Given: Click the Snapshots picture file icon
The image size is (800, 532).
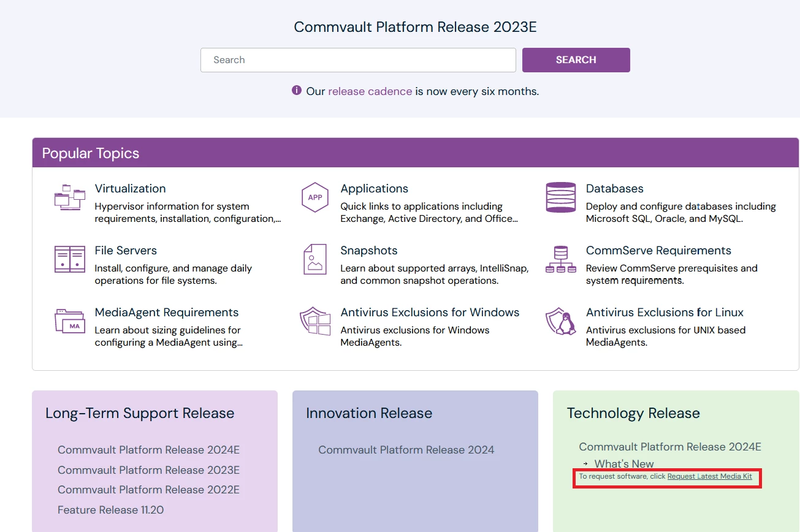Looking at the screenshot, I should click(315, 259).
